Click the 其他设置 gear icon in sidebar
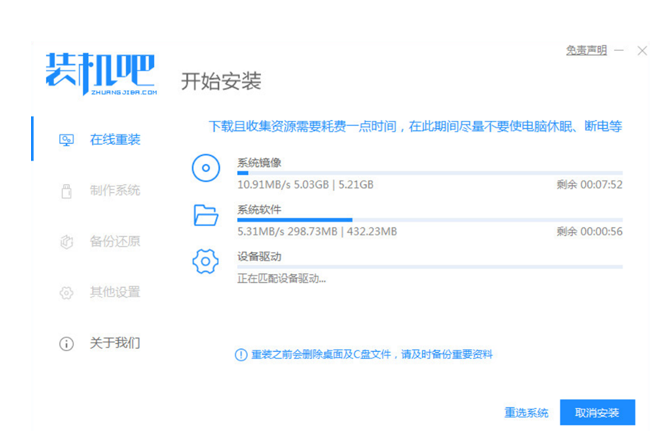This screenshot has width=650, height=433. pyautogui.click(x=67, y=292)
